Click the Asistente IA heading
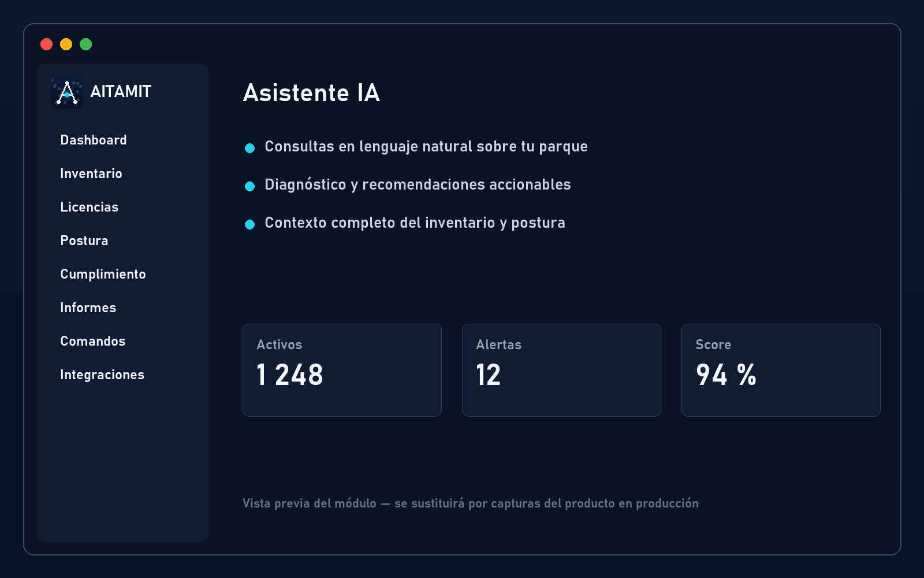 pos(311,93)
